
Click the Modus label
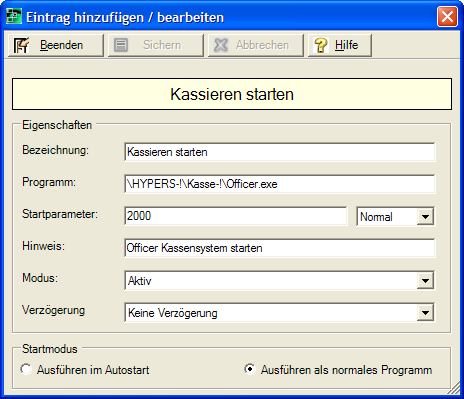click(x=40, y=278)
